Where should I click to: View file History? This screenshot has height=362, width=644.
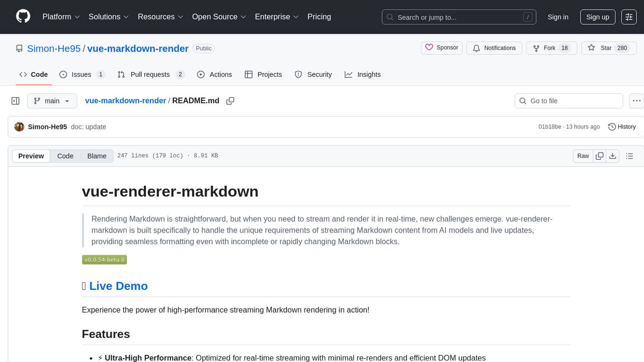pos(622,127)
